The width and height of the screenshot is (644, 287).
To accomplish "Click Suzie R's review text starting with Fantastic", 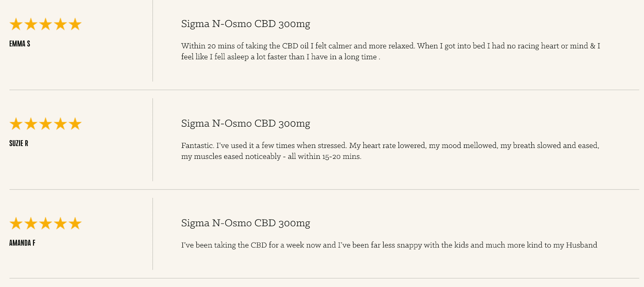I will 390,151.
